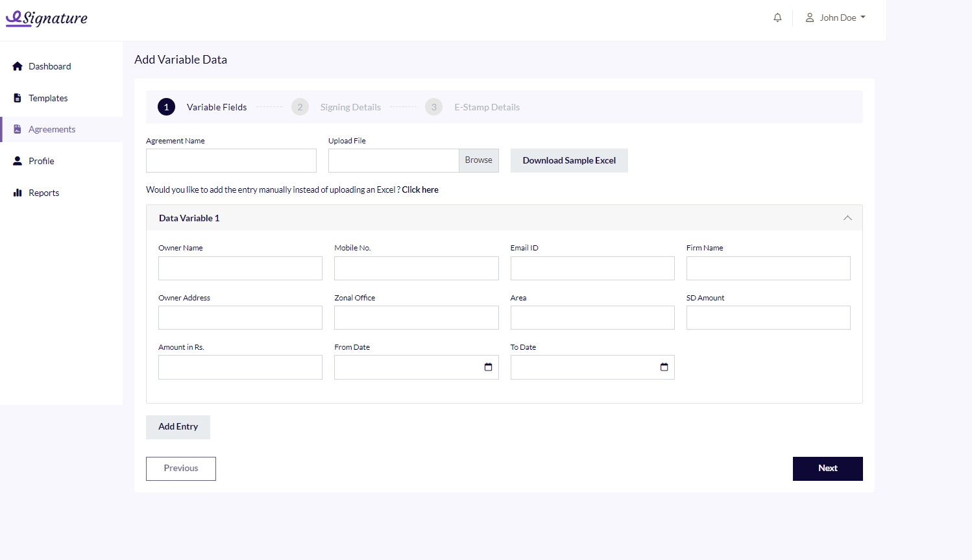Collapse the Data Variable 1 section
The height and width of the screenshot is (560, 972).
(x=847, y=218)
